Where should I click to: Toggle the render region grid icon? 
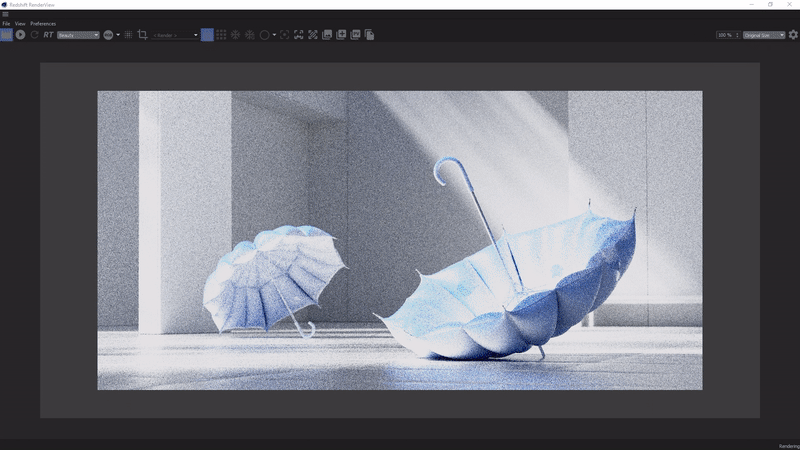tap(128, 35)
